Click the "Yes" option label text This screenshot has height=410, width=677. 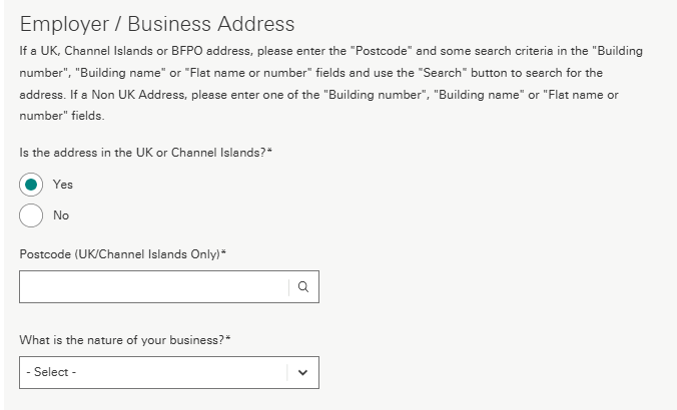pyautogui.click(x=63, y=184)
